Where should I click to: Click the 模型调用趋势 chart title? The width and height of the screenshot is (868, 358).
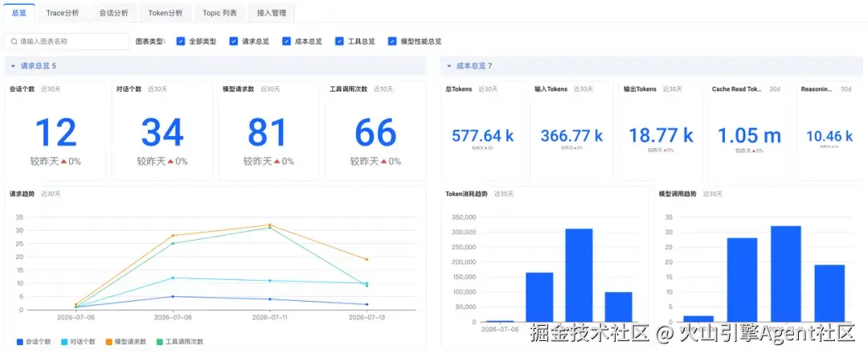click(x=676, y=194)
